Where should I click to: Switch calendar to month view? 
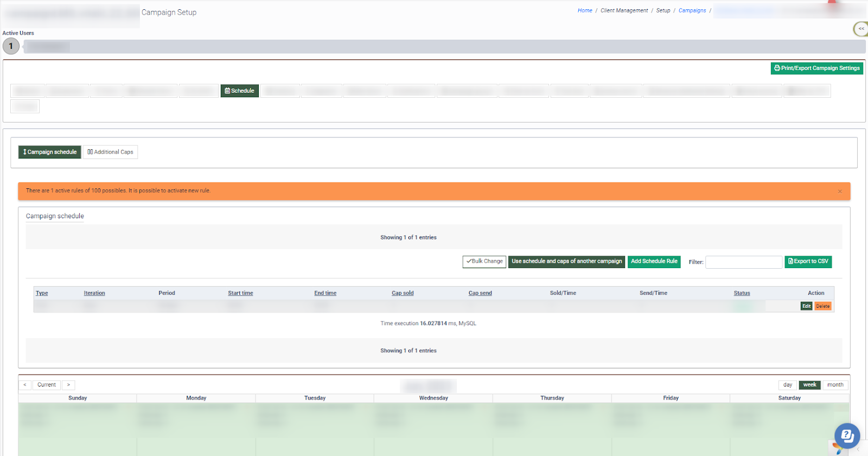point(835,385)
